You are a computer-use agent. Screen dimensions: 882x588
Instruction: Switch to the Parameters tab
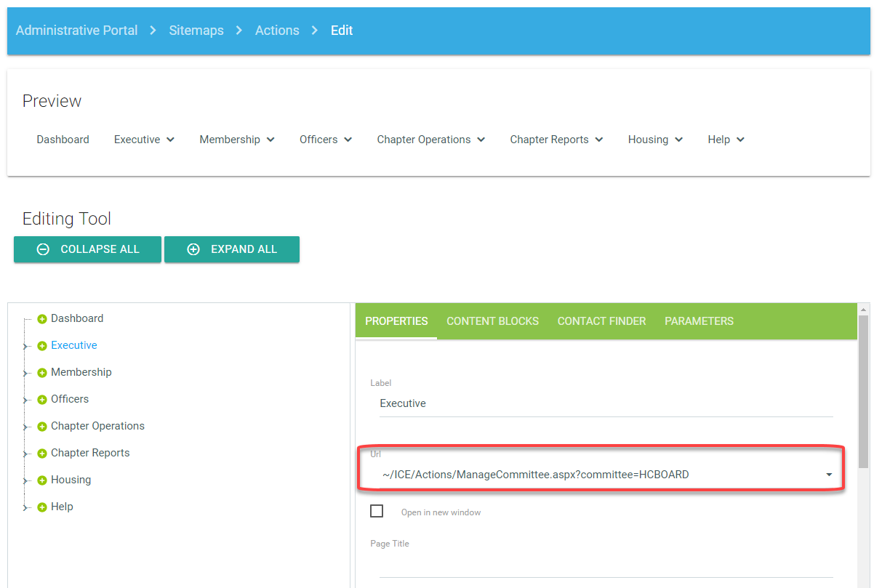(699, 321)
